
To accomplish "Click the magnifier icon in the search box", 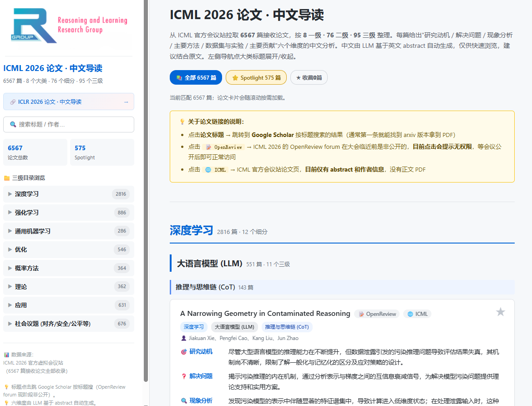I will [13, 124].
